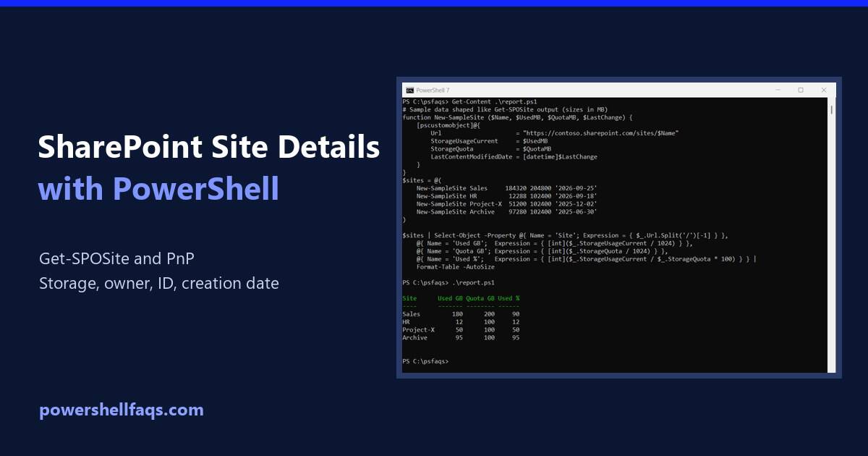Click the '.\report.ps1' run command line
Screen dimensions: 868x456
click(x=447, y=282)
